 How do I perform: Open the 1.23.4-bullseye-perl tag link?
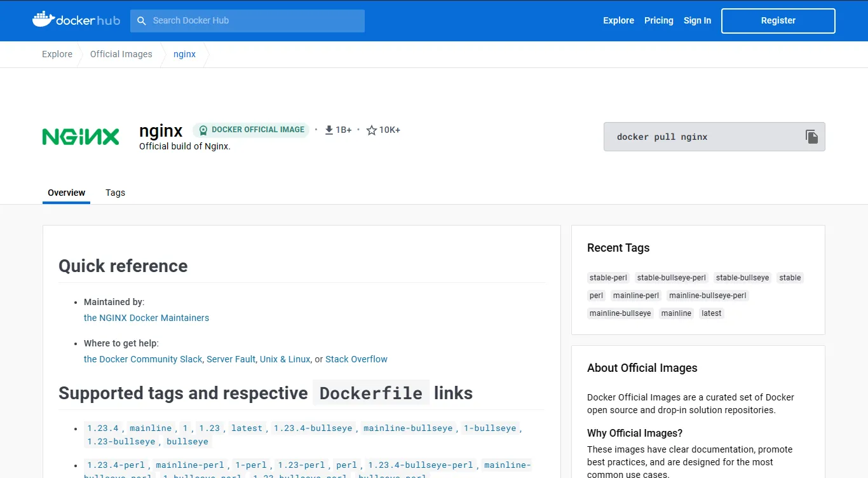tap(421, 465)
